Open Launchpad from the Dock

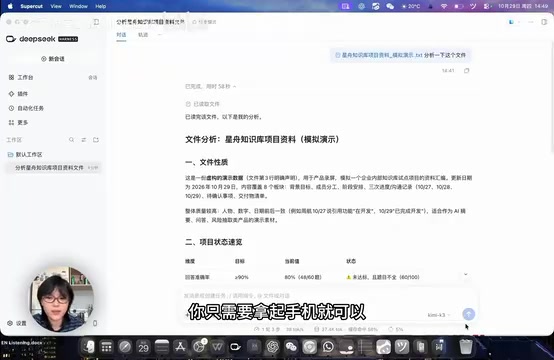coord(107,347)
